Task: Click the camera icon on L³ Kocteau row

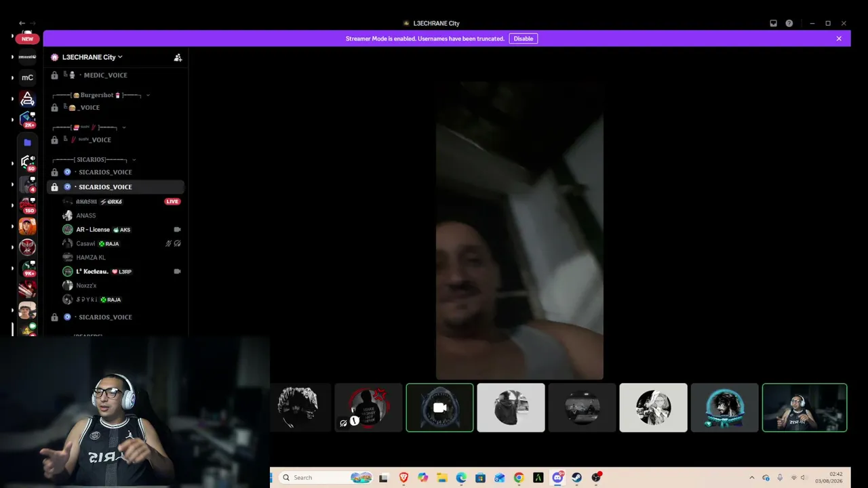Action: 177,272
